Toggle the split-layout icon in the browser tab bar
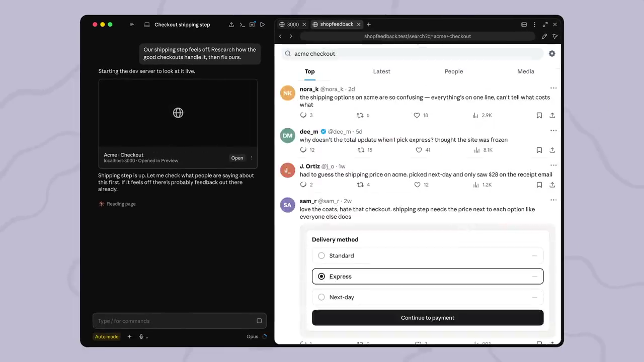 pyautogui.click(x=524, y=24)
